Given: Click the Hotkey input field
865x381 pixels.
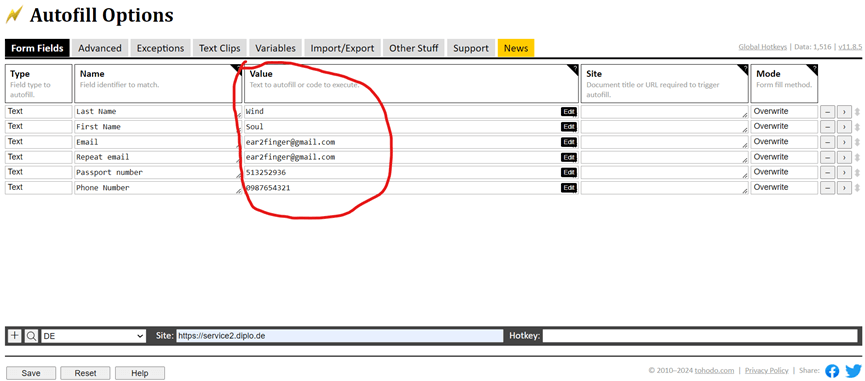Looking at the screenshot, I should pos(700,336).
